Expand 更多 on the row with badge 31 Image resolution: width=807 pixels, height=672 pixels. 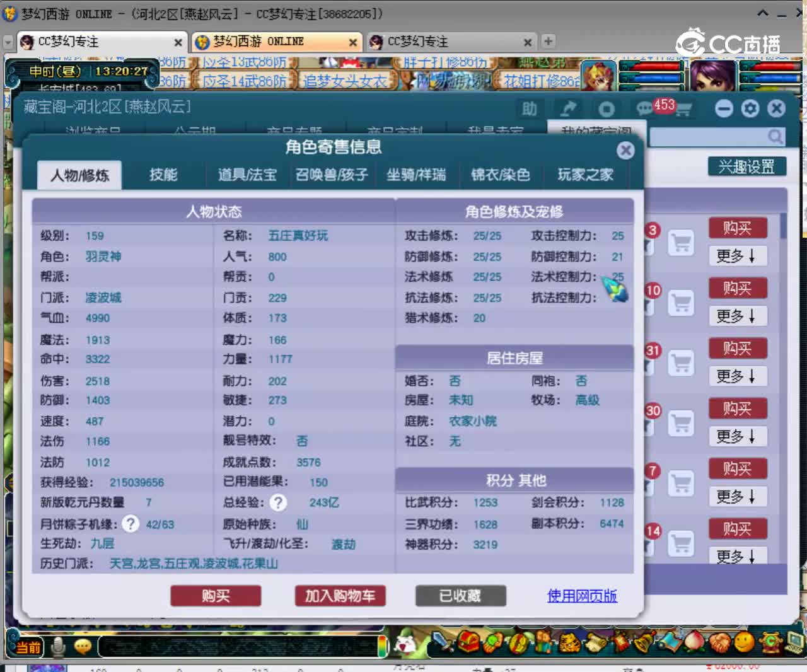pyautogui.click(x=737, y=376)
